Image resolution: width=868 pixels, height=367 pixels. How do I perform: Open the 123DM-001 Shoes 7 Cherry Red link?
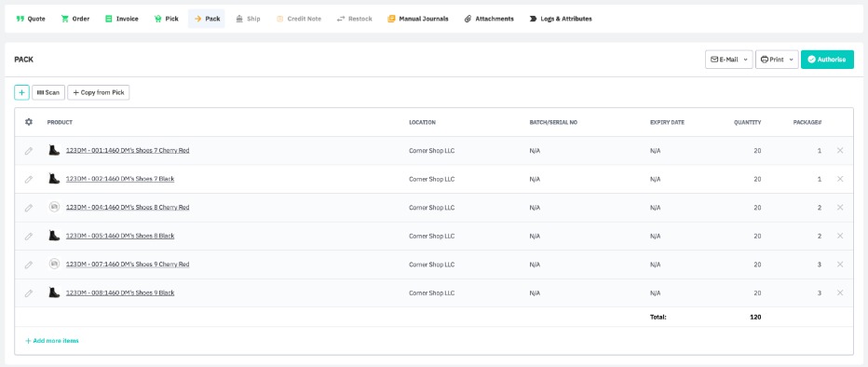point(128,151)
